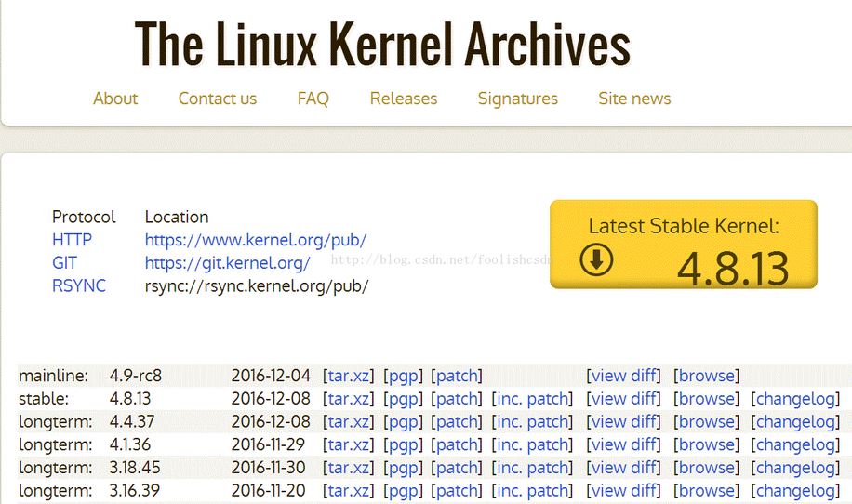Open https://www.kernel.org/pub/ link
The height and width of the screenshot is (504, 852).
tap(256, 240)
